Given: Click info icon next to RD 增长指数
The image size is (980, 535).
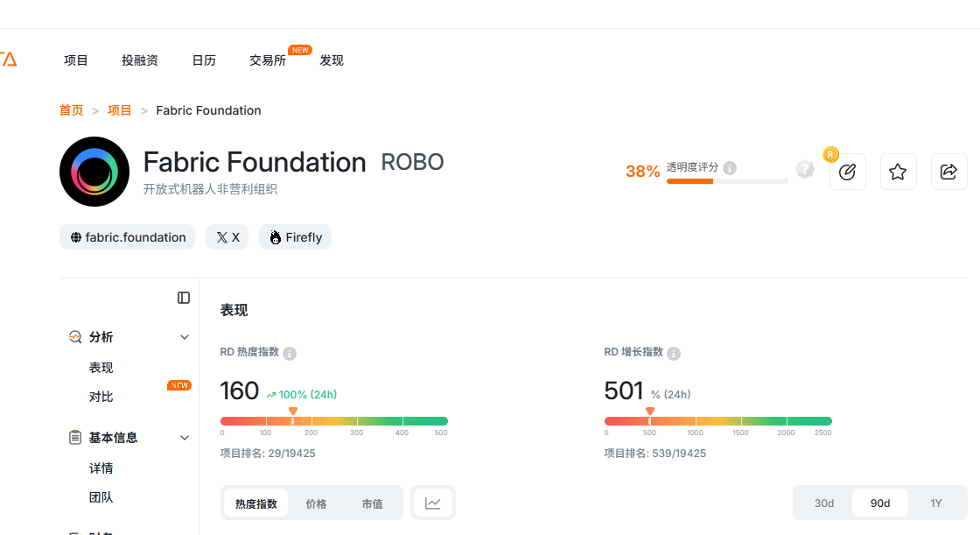Looking at the screenshot, I should 674,354.
